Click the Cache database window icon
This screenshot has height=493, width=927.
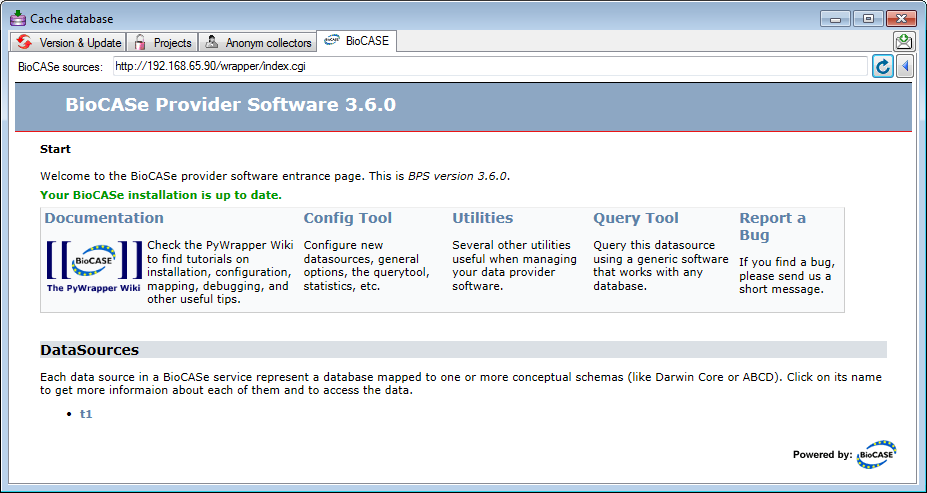point(18,18)
